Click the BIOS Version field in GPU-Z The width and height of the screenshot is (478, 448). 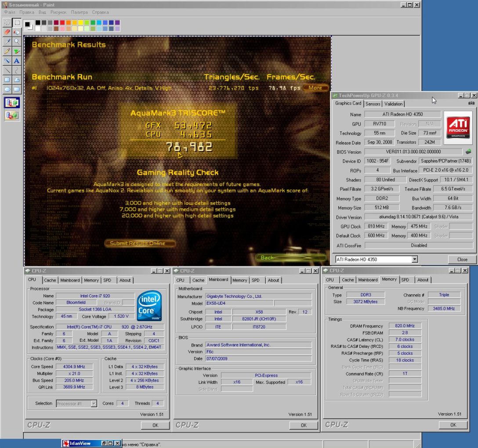[413, 152]
